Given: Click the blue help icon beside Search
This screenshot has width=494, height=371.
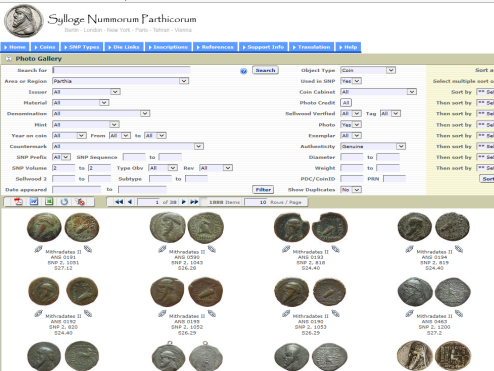Looking at the screenshot, I should pos(244,71).
